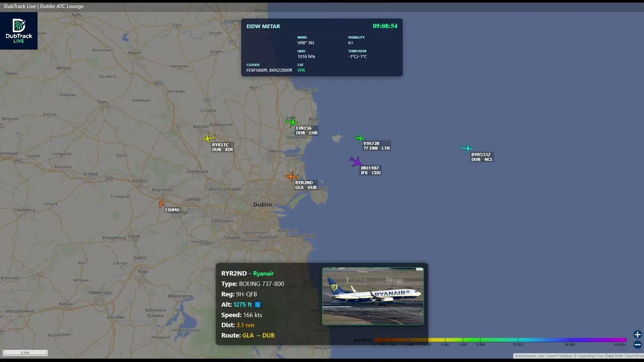
Task: Click the Route GLA → DUB value
Action: click(258, 335)
